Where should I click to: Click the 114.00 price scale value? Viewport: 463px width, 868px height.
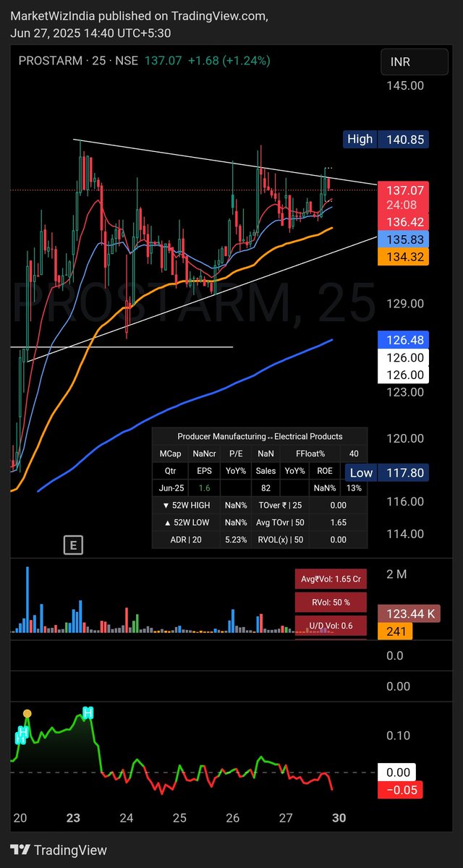click(405, 534)
